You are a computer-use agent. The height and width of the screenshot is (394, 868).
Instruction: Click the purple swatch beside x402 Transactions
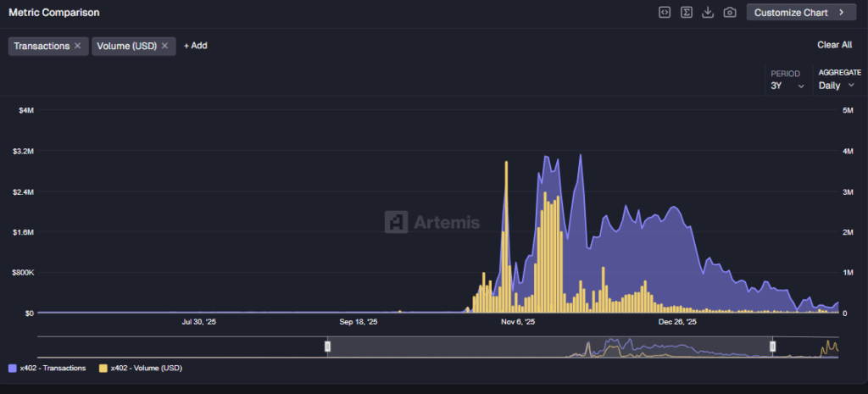(x=12, y=369)
